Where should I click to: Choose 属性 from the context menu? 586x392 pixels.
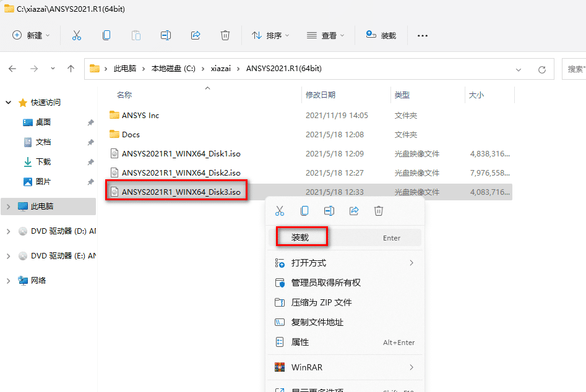click(300, 342)
